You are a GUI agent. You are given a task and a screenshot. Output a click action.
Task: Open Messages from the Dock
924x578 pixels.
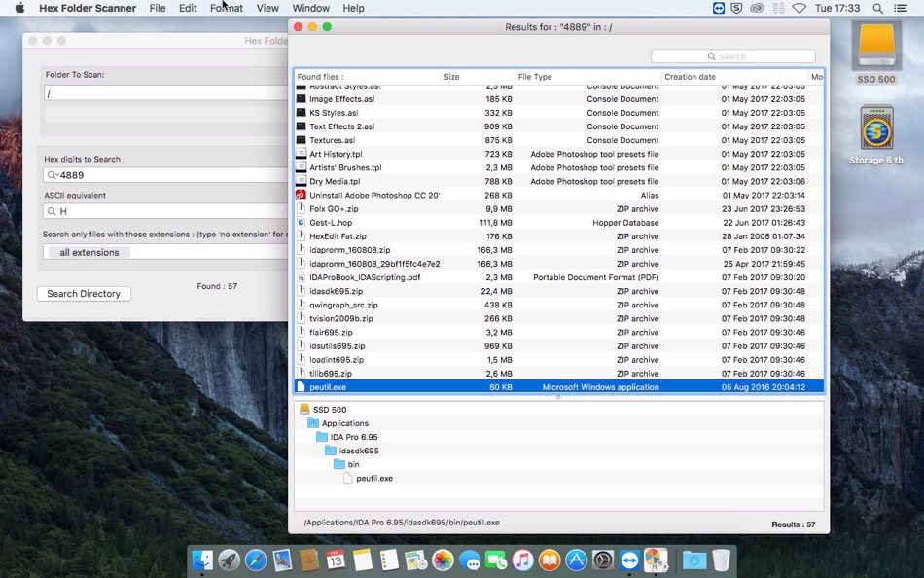[x=469, y=560]
